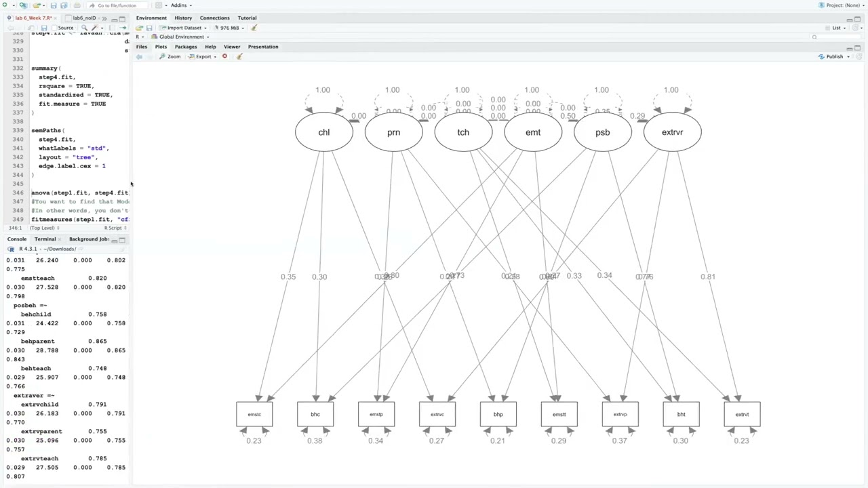Click code line containing anova(step1.fit, step4.fit
Screen dimensions: 868x488
(80, 192)
